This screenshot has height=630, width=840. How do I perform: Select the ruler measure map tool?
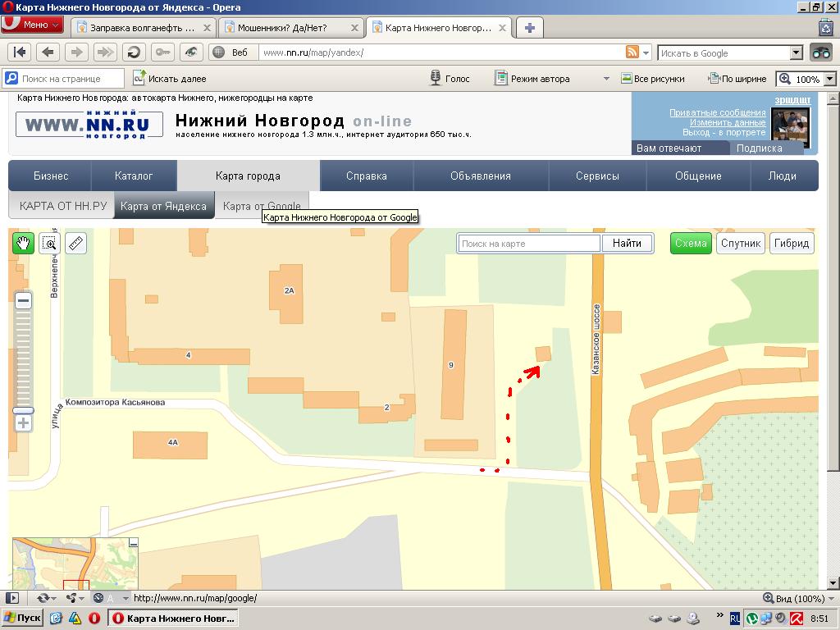pyautogui.click(x=76, y=243)
